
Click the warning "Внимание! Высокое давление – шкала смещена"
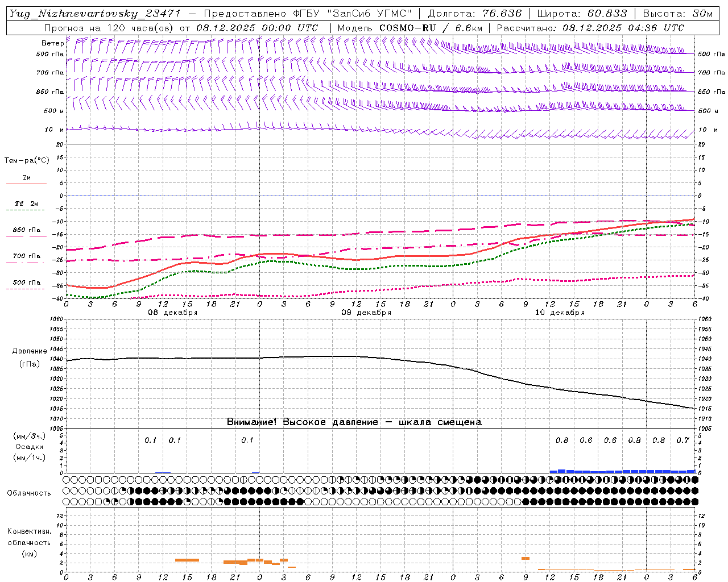click(x=354, y=422)
